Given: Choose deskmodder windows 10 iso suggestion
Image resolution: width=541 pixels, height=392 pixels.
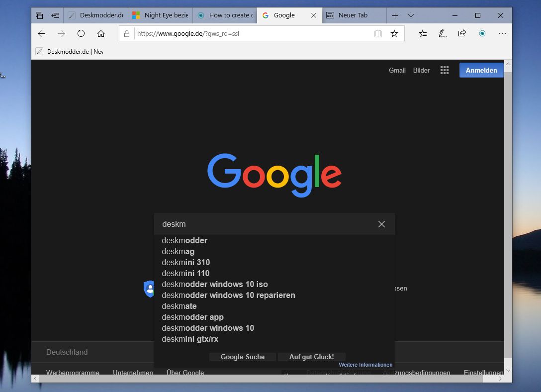Looking at the screenshot, I should (x=274, y=285).
